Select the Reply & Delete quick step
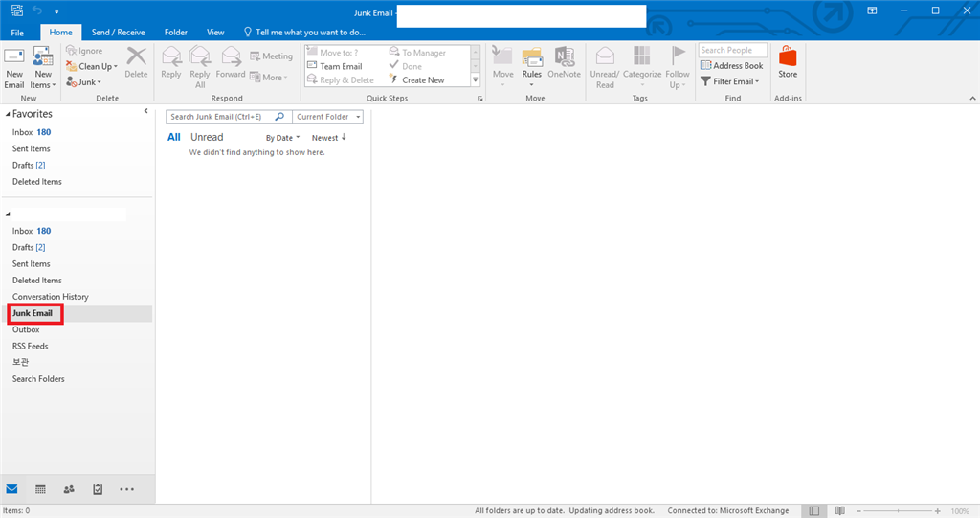Viewport: 980px width, 518px height. (x=341, y=80)
